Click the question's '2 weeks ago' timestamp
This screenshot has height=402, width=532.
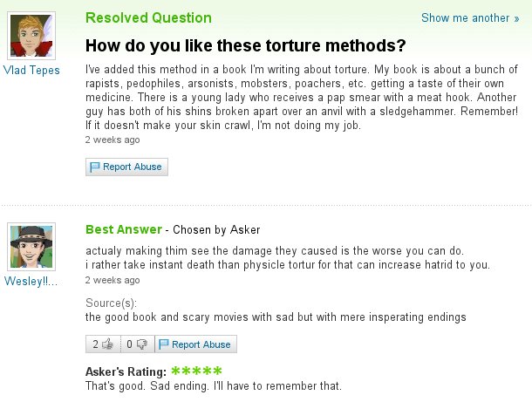point(112,139)
